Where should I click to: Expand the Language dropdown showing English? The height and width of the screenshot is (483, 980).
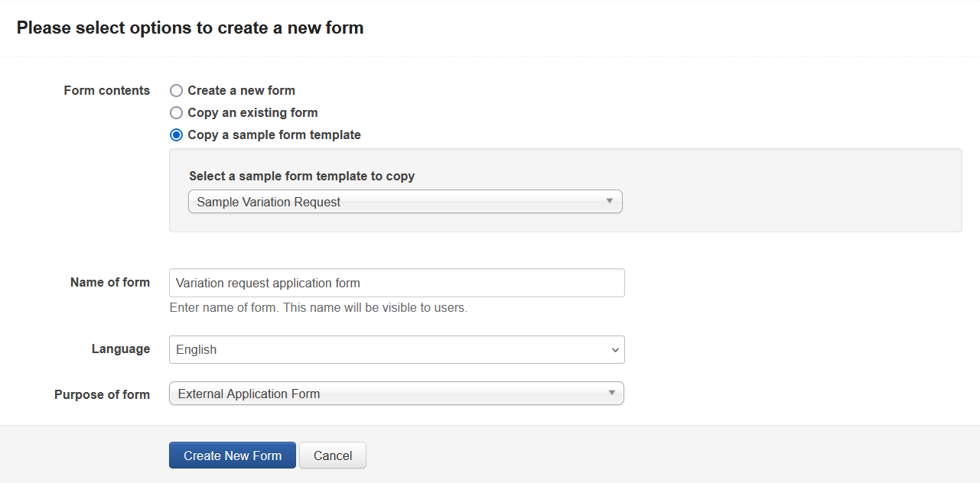[396, 349]
